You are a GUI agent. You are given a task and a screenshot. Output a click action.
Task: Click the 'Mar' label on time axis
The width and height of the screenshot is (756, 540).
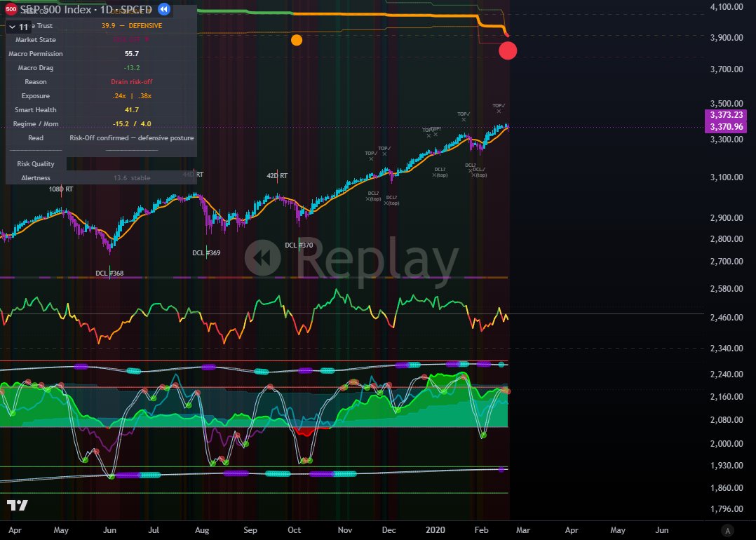point(523,530)
